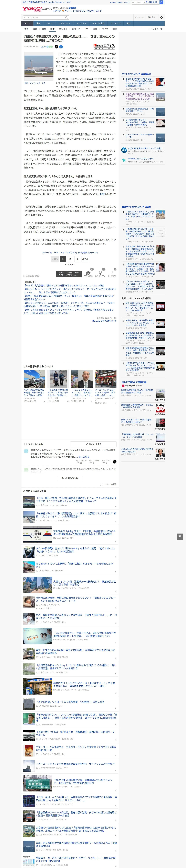
Task: Open トピックス一覧 link
Action: [155, 29]
